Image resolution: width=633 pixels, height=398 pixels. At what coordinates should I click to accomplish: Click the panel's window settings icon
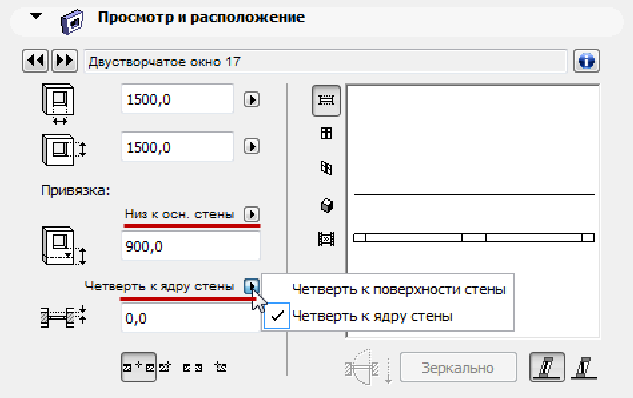(72, 22)
